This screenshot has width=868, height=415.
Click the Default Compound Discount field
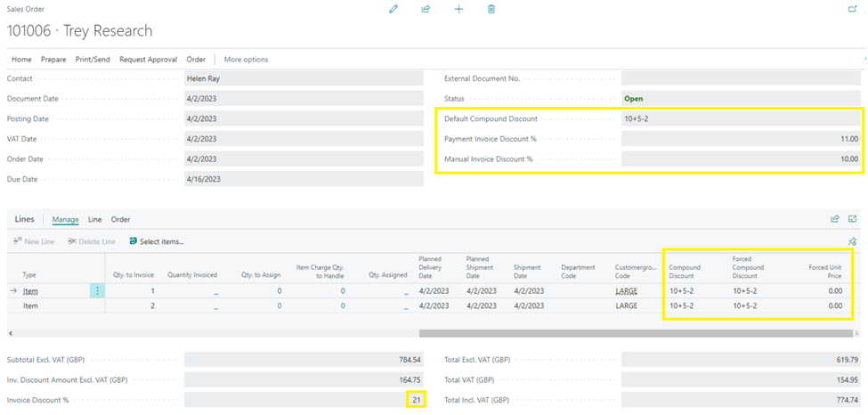coord(742,118)
